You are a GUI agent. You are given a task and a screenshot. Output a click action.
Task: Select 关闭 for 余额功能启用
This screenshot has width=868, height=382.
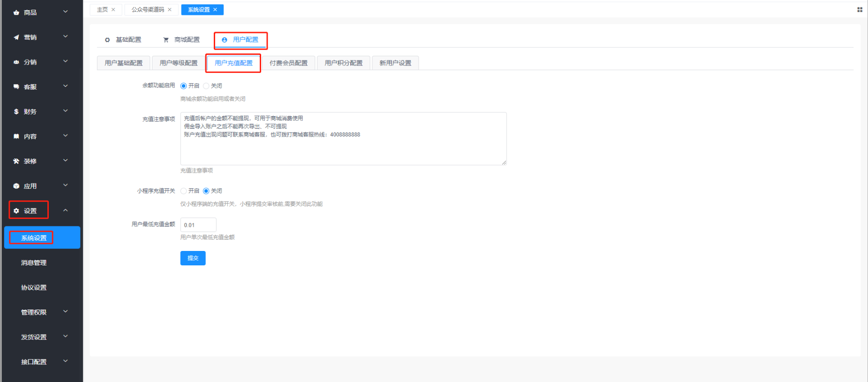pos(206,86)
